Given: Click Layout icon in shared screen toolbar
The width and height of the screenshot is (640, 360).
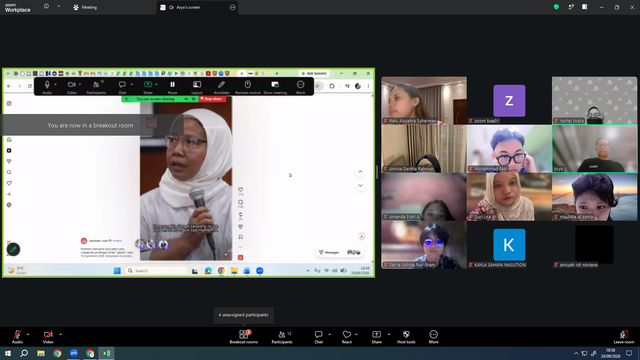Looking at the screenshot, I should tap(197, 86).
